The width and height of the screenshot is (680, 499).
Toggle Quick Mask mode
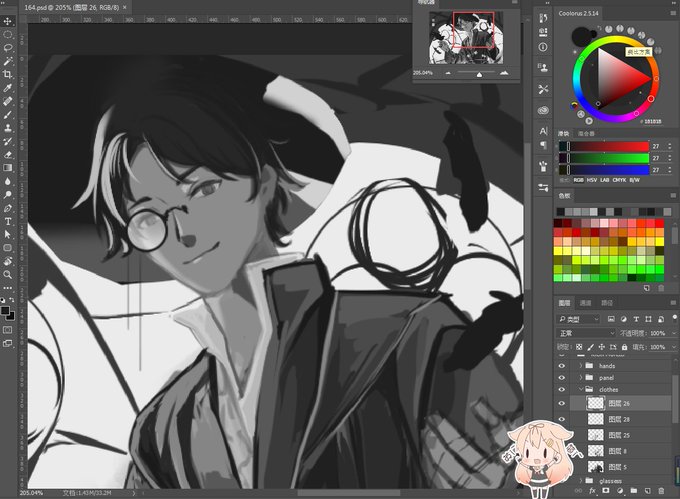tap(8, 330)
